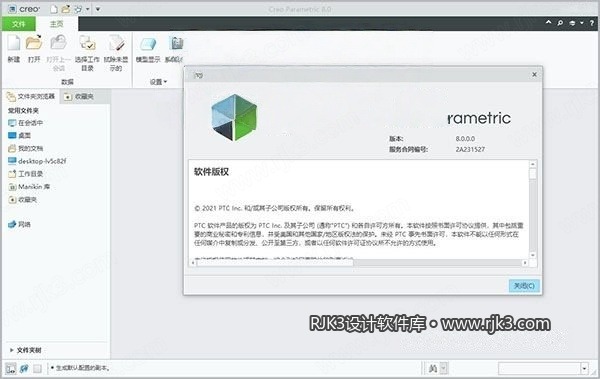Select the 收藏夹 (Favorites) navigator tab

coord(79,97)
